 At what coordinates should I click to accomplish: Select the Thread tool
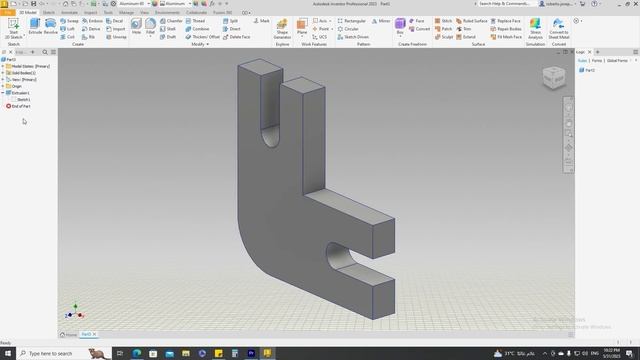[x=195, y=21]
